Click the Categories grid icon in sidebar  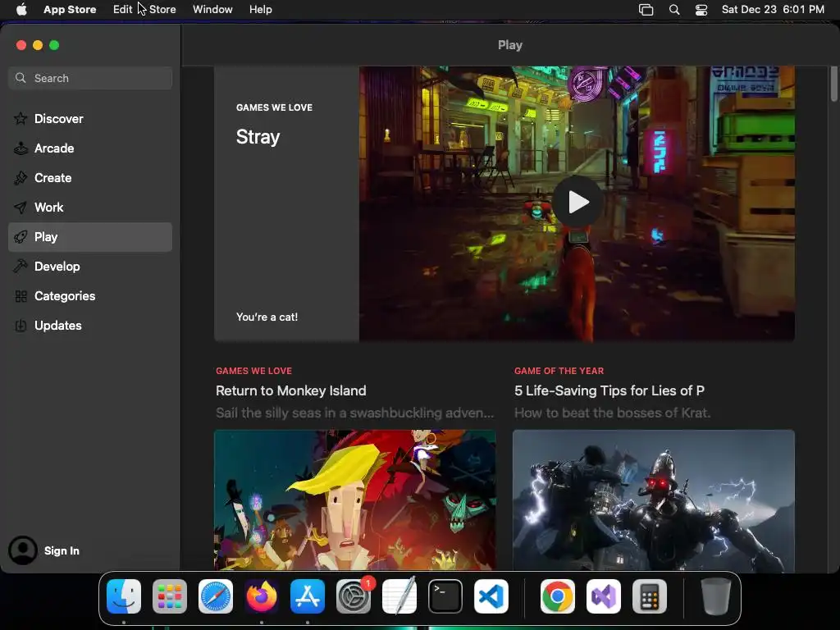click(x=21, y=295)
